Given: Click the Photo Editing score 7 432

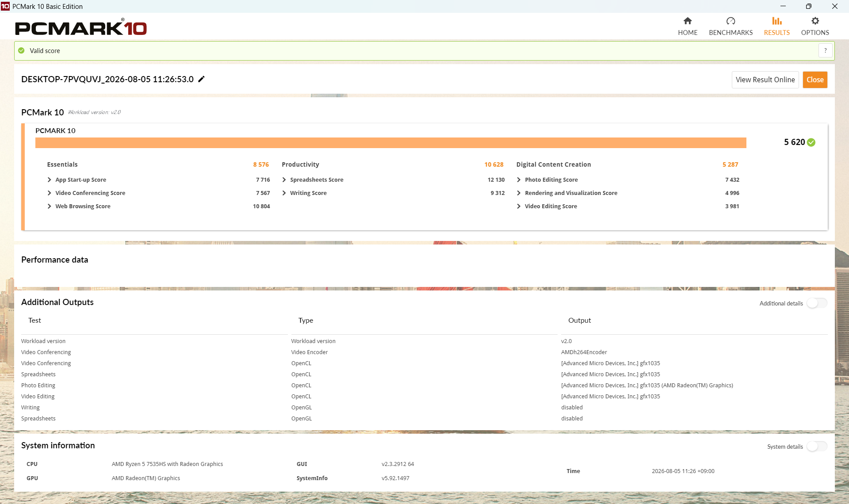Looking at the screenshot, I should pyautogui.click(x=732, y=180).
